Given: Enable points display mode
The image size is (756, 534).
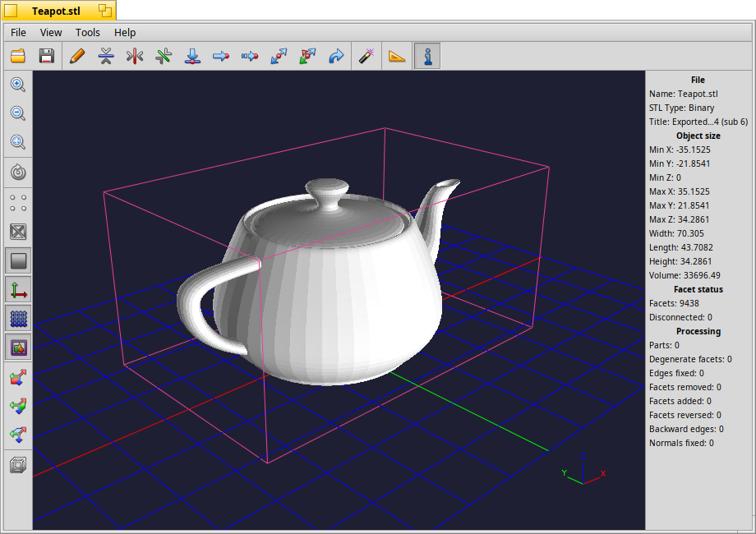Looking at the screenshot, I should coord(18,203).
